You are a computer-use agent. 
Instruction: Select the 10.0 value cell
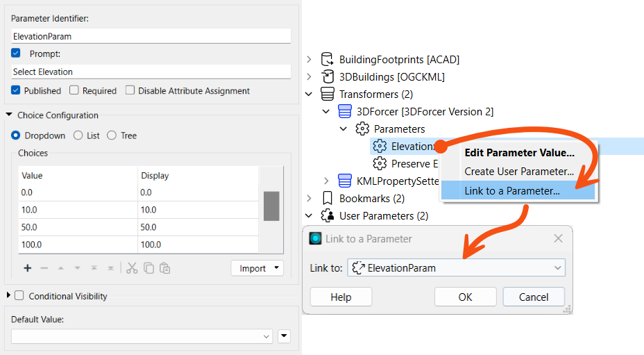click(78, 210)
